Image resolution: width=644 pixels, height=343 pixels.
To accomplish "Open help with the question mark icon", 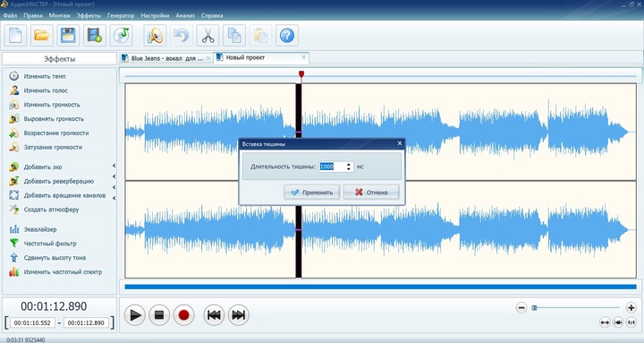I will (x=287, y=35).
